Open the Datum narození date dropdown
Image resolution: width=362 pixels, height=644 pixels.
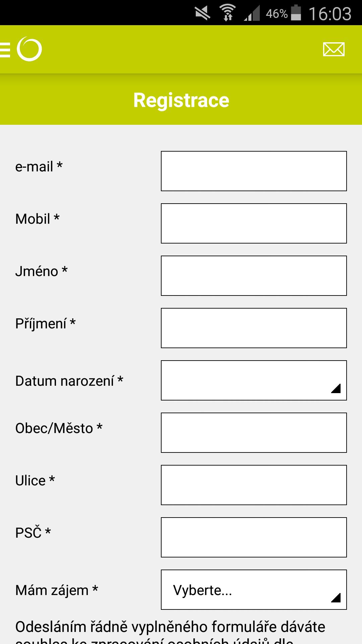[x=254, y=380]
